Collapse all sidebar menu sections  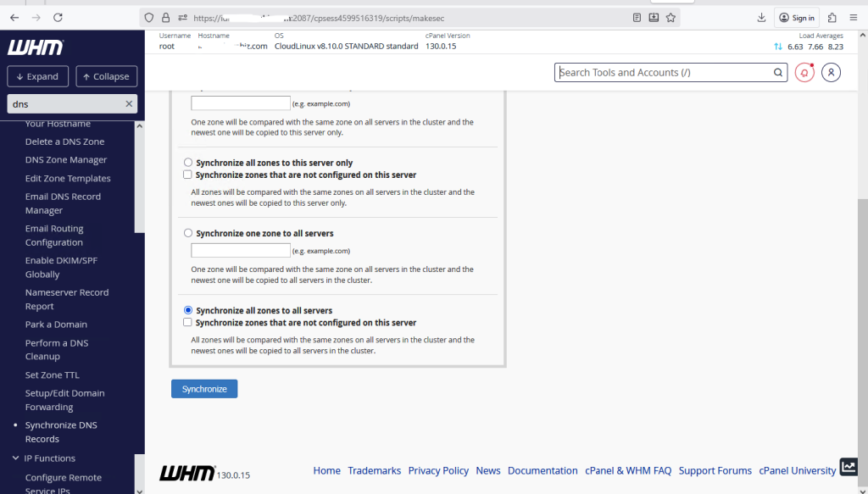click(106, 76)
